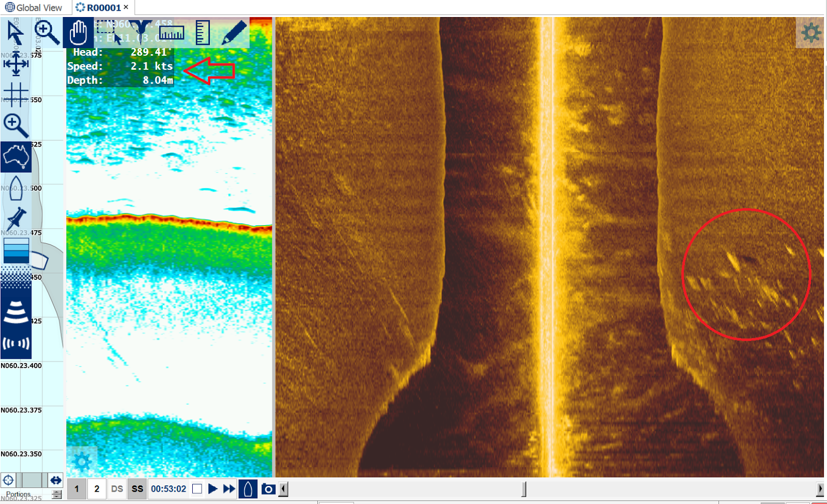Click the boat outline icon in the sidebar

pyautogui.click(x=16, y=187)
